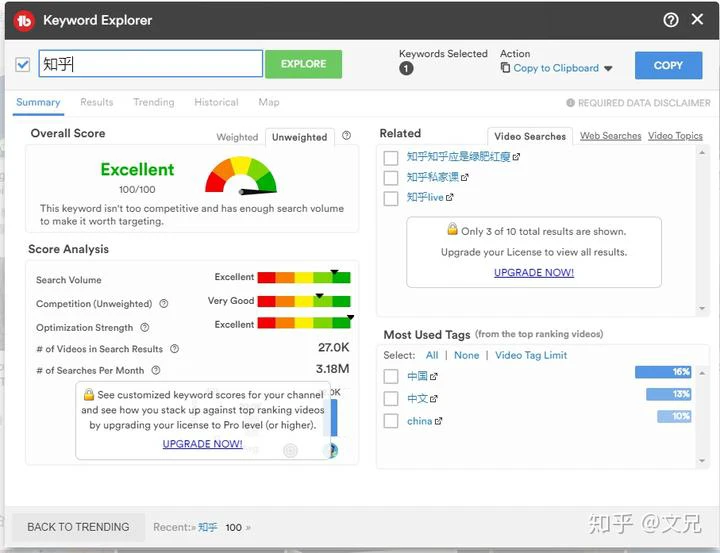Switch to Web Searches related tab

click(x=610, y=136)
